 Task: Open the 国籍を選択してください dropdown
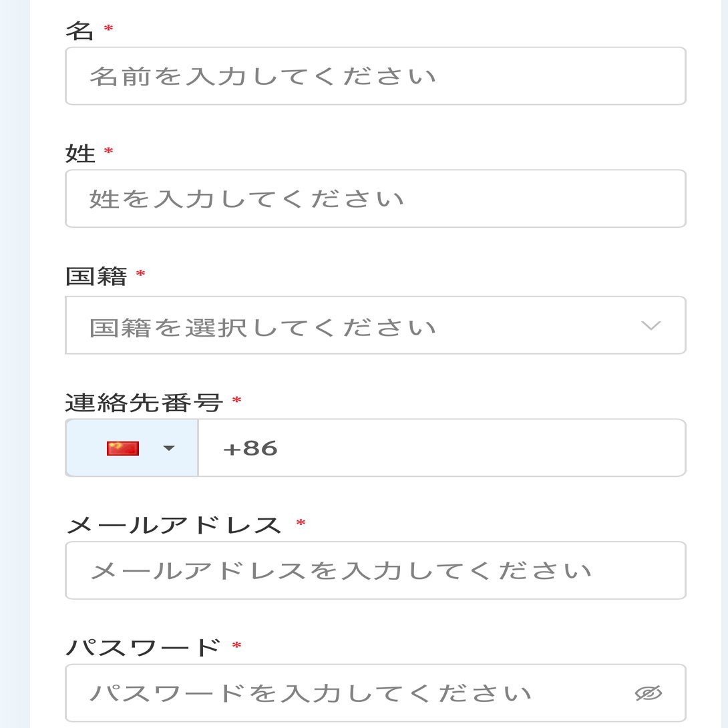coord(361,326)
